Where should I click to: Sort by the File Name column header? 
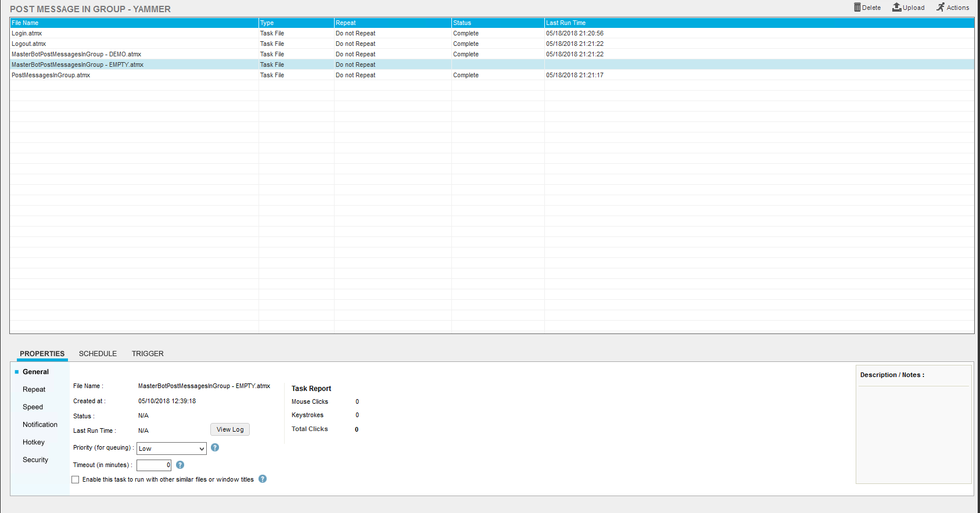tap(25, 23)
